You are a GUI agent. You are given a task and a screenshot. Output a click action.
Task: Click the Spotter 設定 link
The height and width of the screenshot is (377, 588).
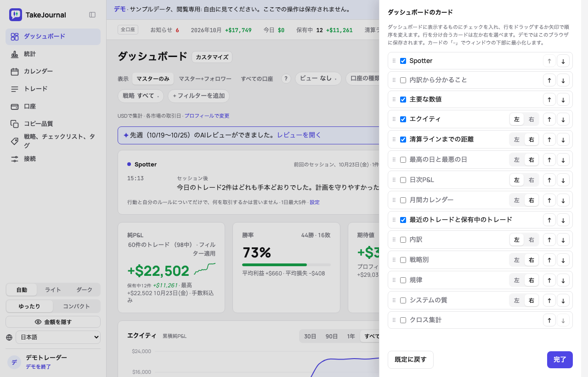tap(315, 202)
